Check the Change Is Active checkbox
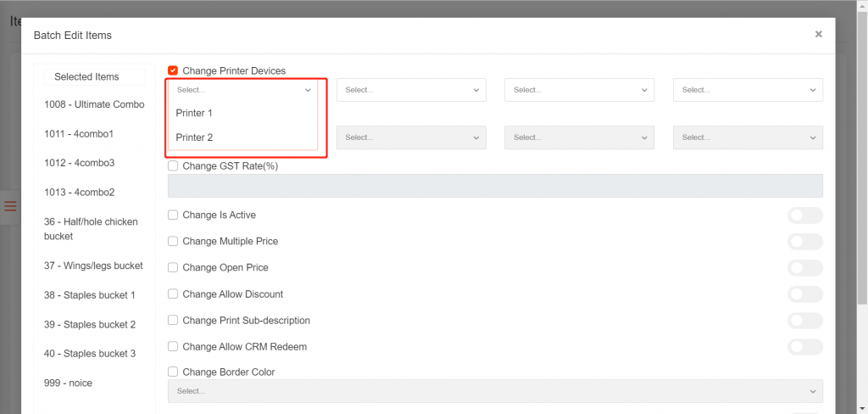Image resolution: width=868 pixels, height=414 pixels. pos(173,215)
